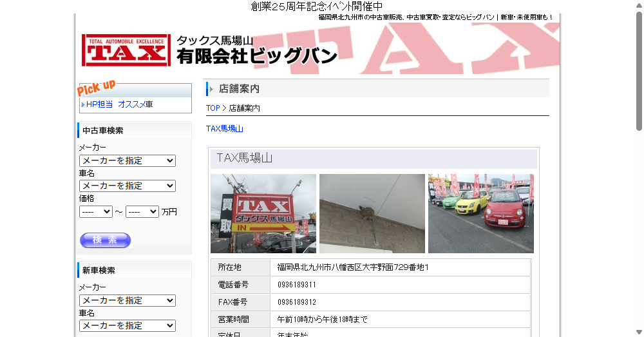Expand new car 車名 dropdown
Image resolution: width=644 pixels, height=337 pixels.
point(127,325)
